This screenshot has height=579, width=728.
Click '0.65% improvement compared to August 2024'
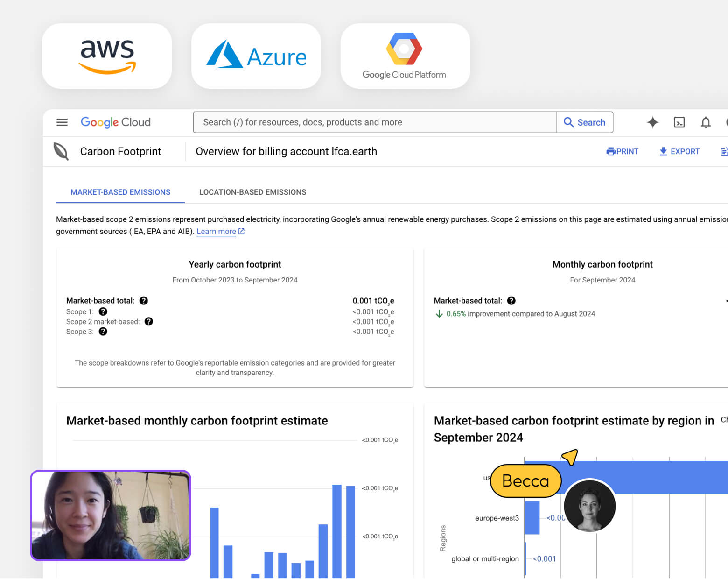point(521,314)
